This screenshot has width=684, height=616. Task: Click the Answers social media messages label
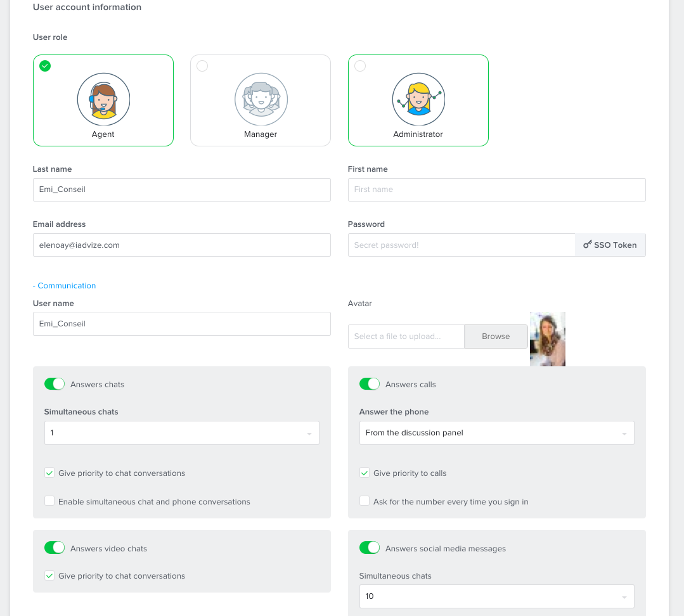coord(446,548)
